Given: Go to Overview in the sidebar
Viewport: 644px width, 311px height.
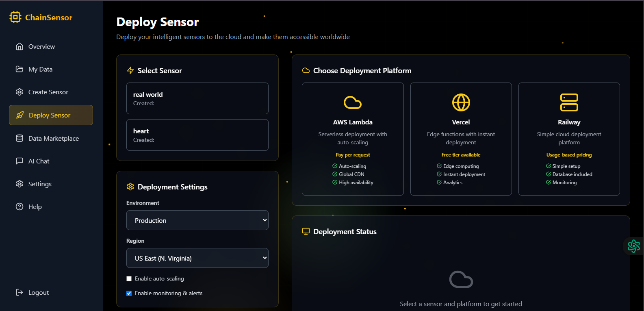Looking at the screenshot, I should click(x=51, y=46).
